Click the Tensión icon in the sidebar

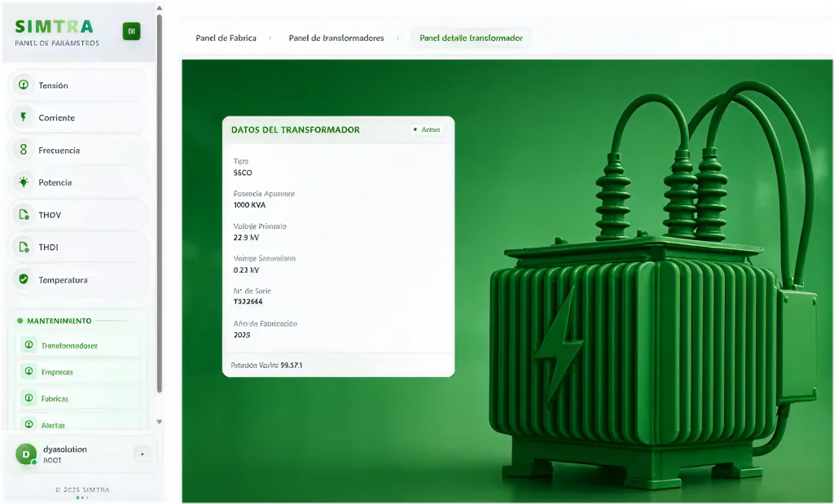pyautogui.click(x=24, y=85)
